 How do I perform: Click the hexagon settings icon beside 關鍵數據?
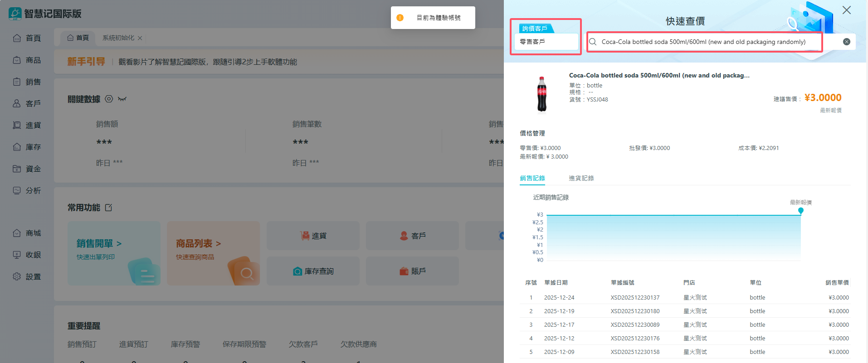tap(109, 99)
